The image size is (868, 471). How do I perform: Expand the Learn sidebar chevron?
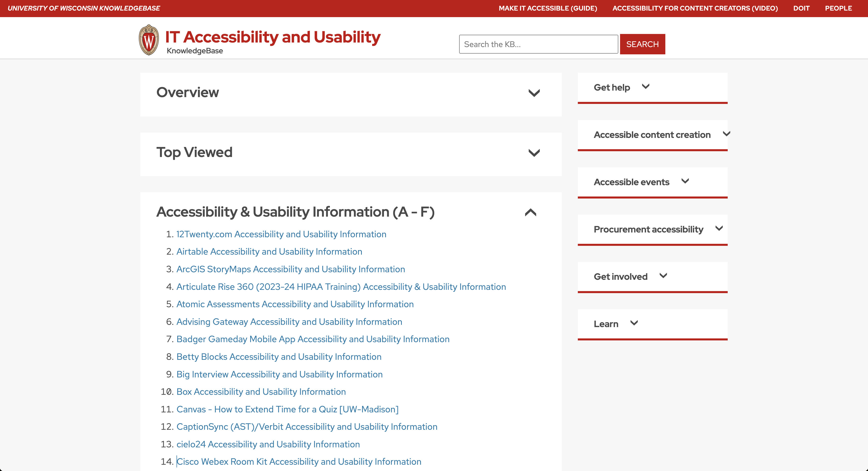click(x=634, y=323)
